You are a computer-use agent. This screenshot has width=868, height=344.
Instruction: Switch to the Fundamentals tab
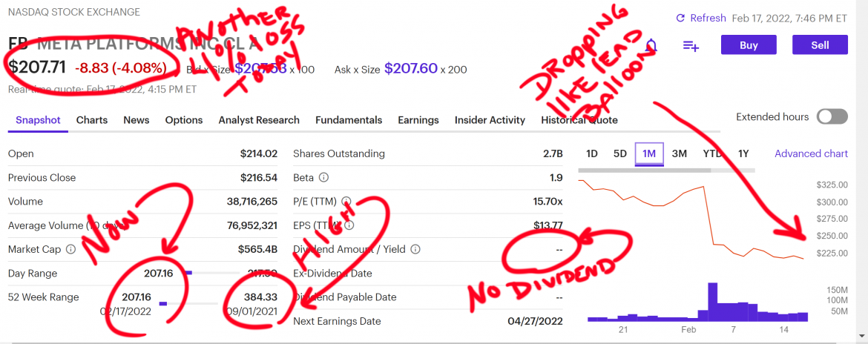[x=349, y=120]
